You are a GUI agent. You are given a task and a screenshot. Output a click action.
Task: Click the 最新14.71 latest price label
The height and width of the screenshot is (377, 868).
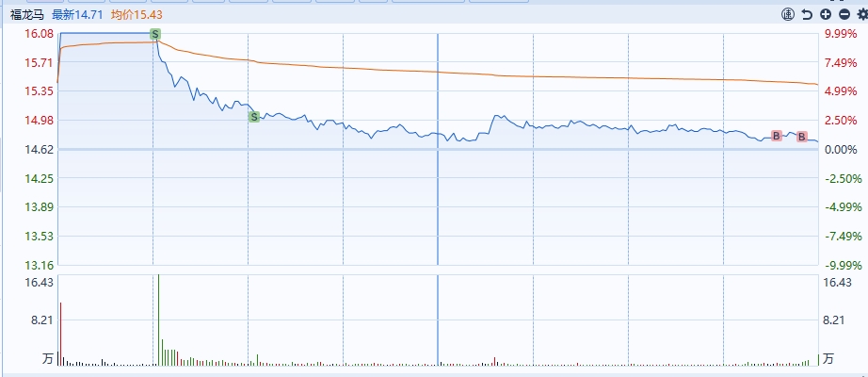(77, 15)
